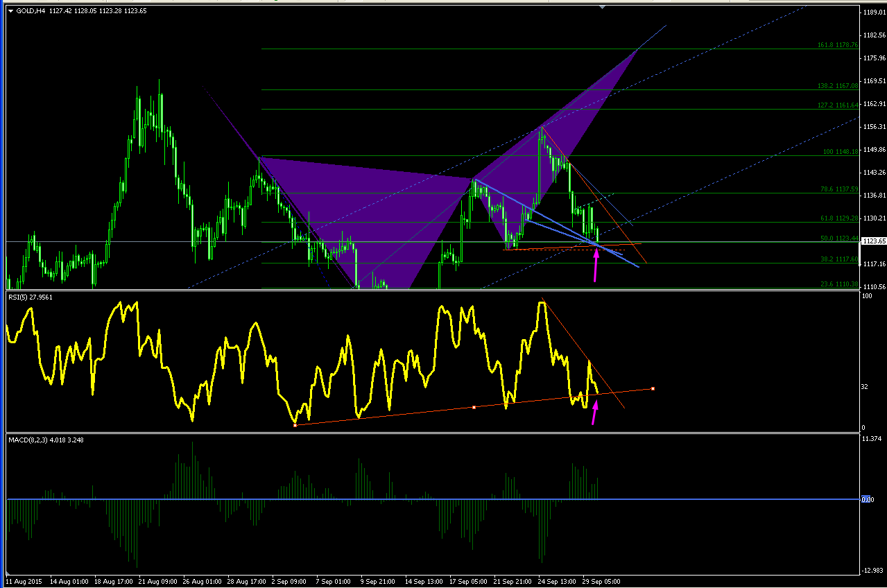Image resolution: width=887 pixels, height=588 pixels.
Task: Open the chart menu triangle beside GOLD,H4
Action: [10, 10]
